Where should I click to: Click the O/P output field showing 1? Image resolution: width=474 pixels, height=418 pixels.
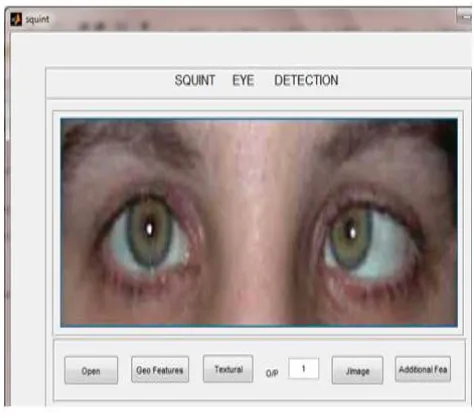point(303,368)
